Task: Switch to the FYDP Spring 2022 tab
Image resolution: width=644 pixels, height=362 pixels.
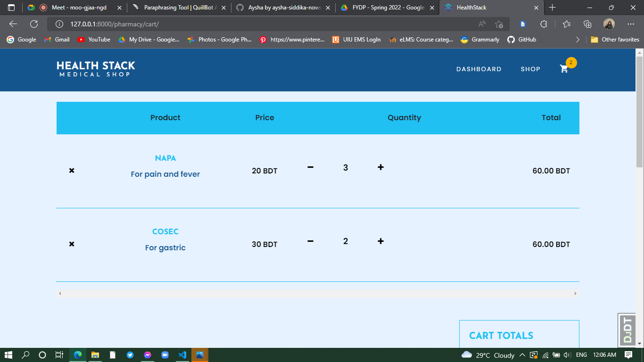Action: click(387, 8)
